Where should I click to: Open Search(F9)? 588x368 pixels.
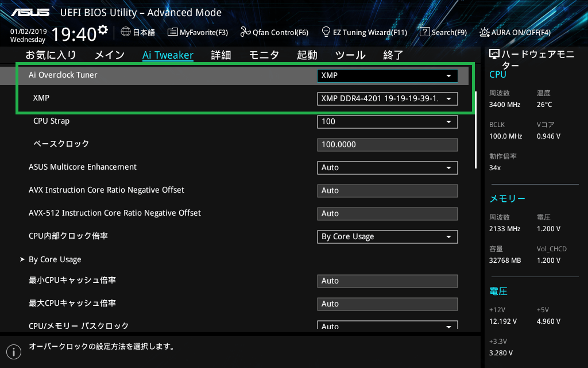pos(443,32)
